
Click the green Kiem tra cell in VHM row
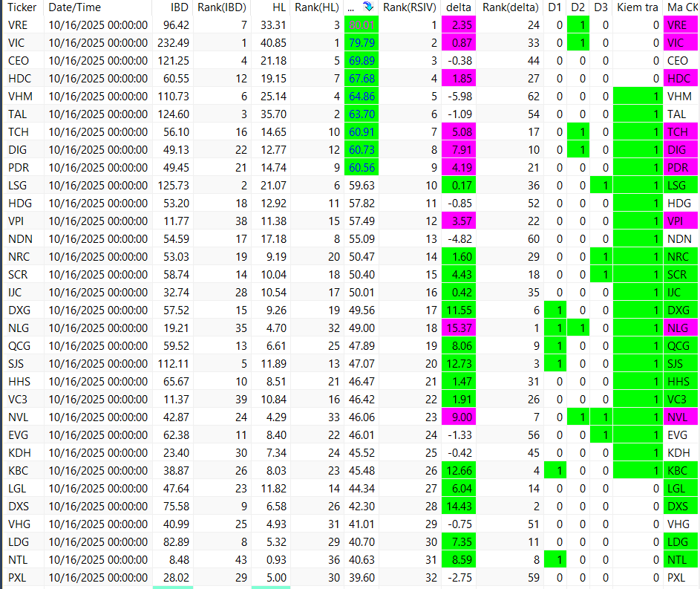[x=638, y=97]
